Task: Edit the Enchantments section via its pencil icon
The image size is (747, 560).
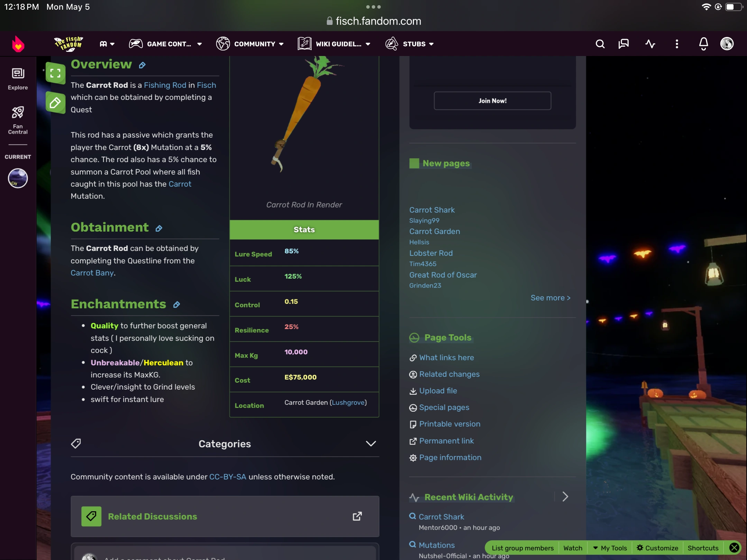Action: pos(176,305)
